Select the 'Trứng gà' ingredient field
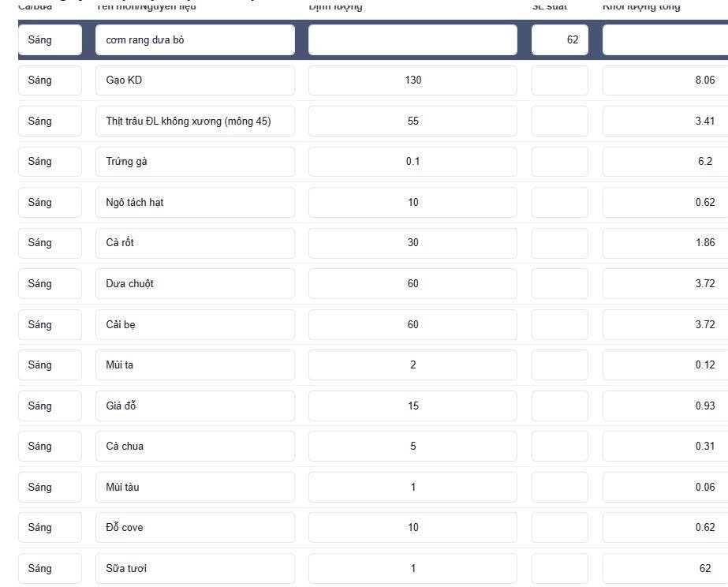The width and height of the screenshot is (728, 587). coord(195,162)
